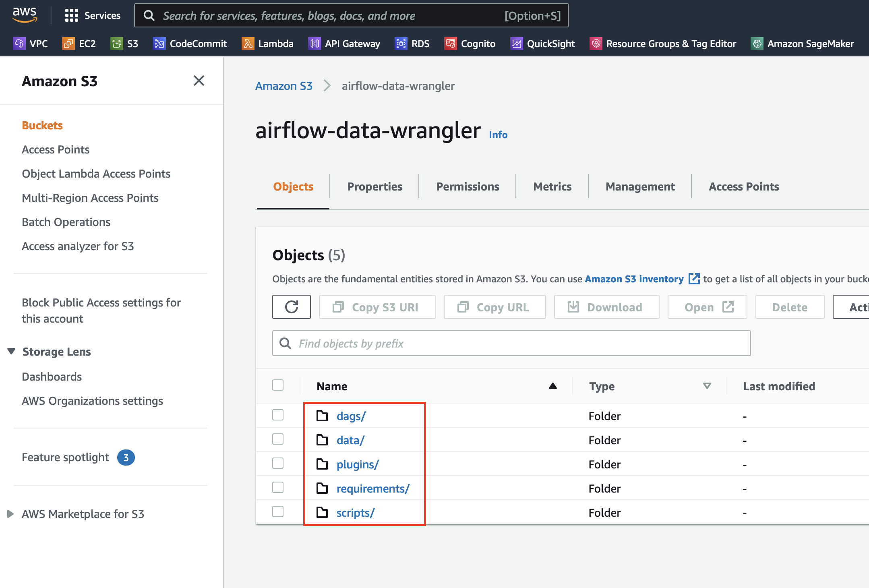Screen dimensions: 869x588
Task: Open Access Points in the sidebar
Action: pos(56,149)
